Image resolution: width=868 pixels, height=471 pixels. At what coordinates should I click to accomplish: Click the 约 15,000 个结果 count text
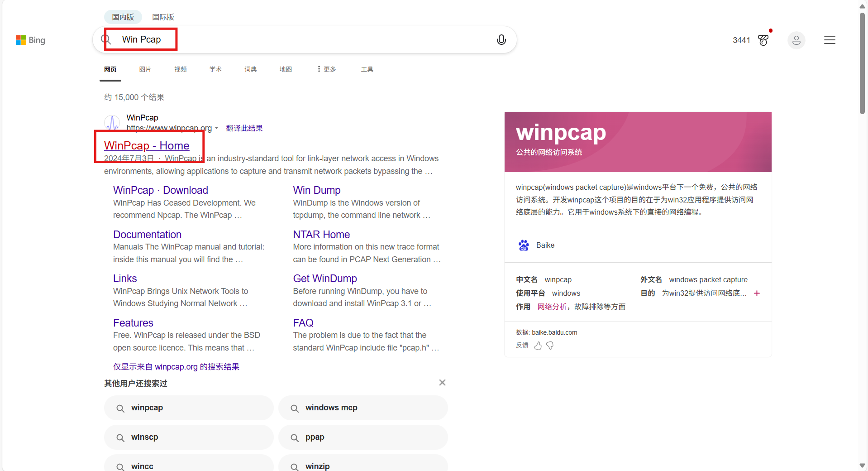[134, 97]
